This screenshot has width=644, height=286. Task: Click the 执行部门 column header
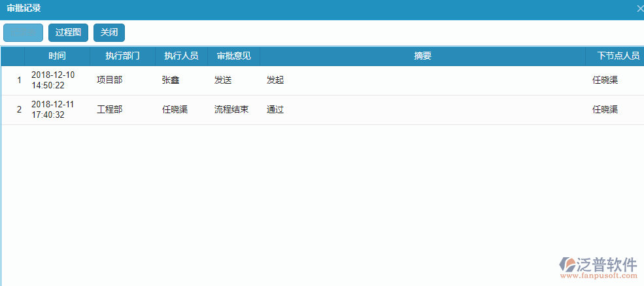tap(122, 56)
